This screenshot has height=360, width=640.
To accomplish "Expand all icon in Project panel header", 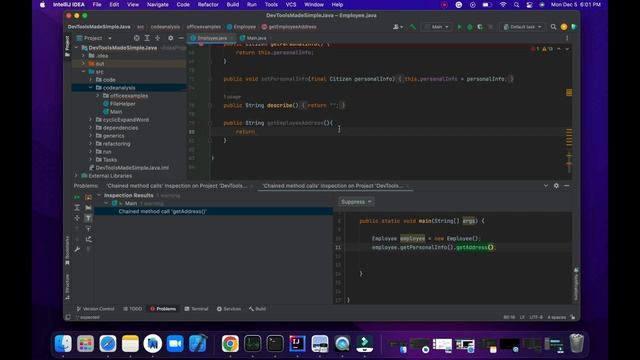I will point(147,38).
